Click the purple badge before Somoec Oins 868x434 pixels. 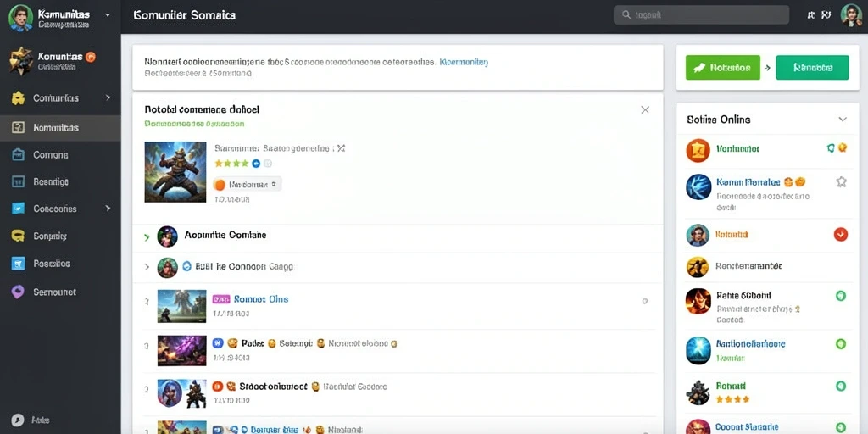pos(221,299)
